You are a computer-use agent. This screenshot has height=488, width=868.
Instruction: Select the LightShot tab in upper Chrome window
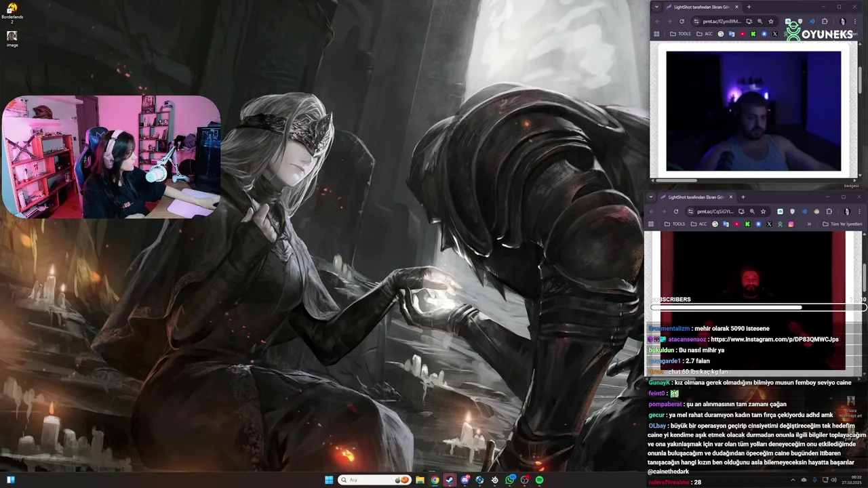pos(702,7)
